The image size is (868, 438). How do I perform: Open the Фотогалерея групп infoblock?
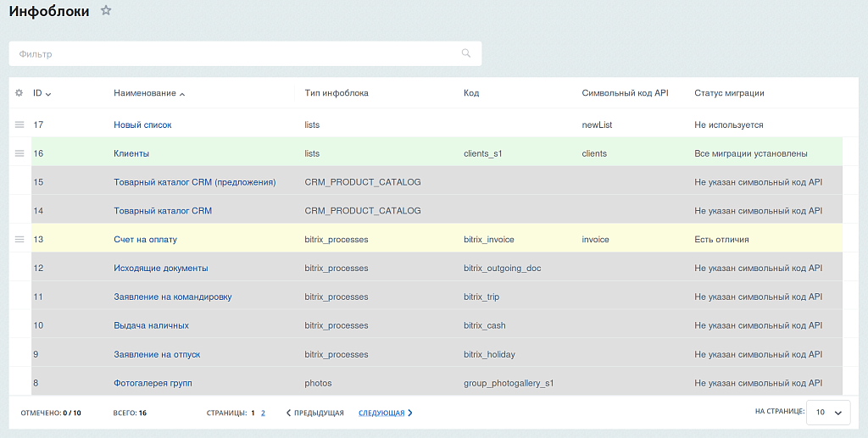[x=153, y=383]
